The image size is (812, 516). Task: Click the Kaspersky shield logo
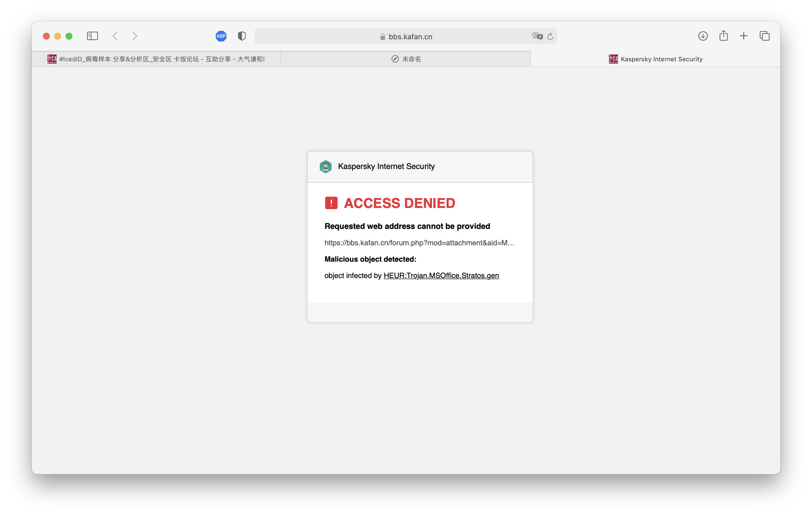tap(325, 166)
